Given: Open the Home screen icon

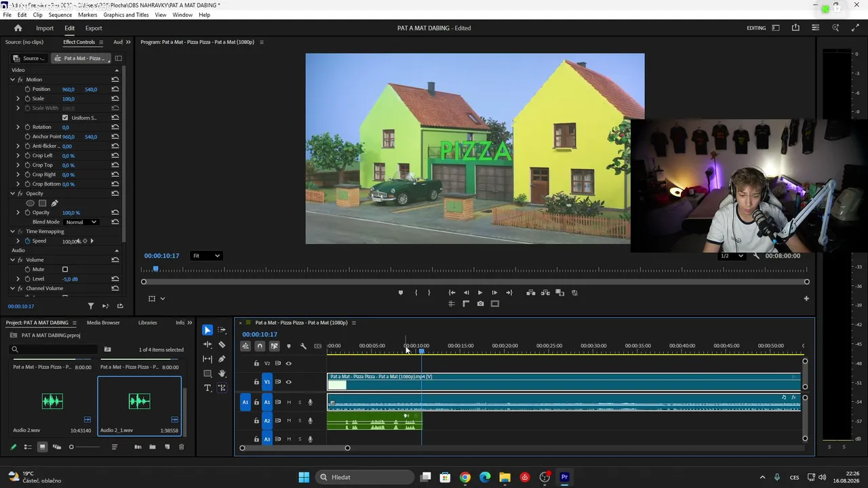Looking at the screenshot, I should pyautogui.click(x=18, y=28).
